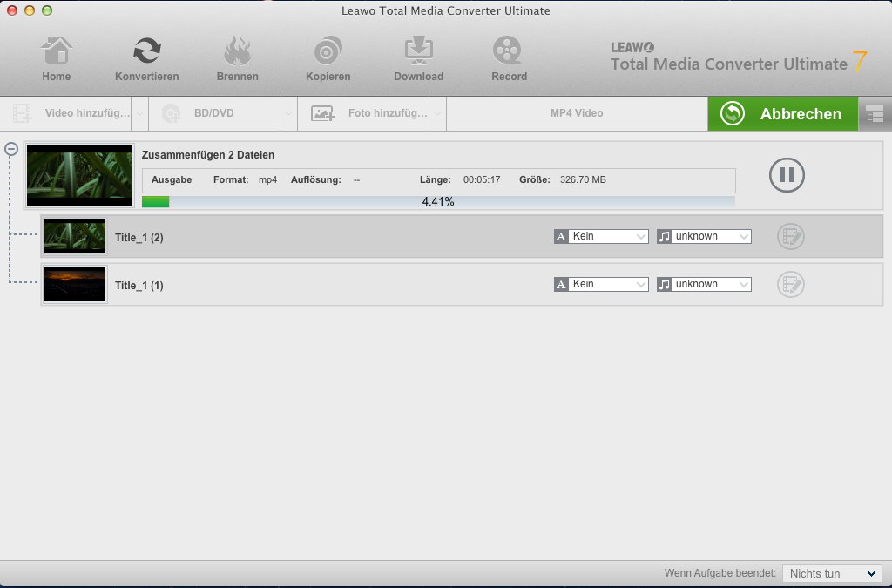This screenshot has height=588, width=892.
Task: Click Title_1 (1) file name
Action: 139,286
